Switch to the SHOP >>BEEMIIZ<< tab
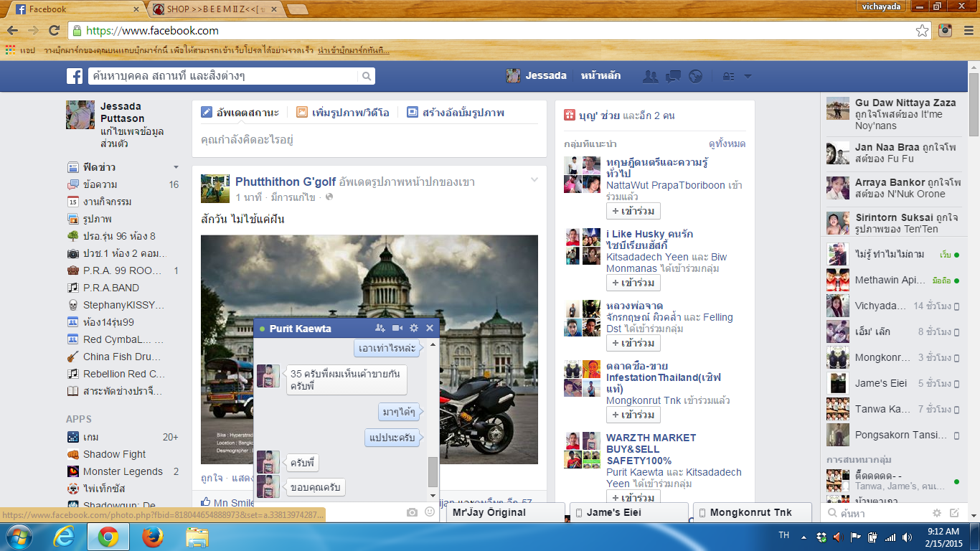Screen dimensions: 980x551 coord(215,9)
